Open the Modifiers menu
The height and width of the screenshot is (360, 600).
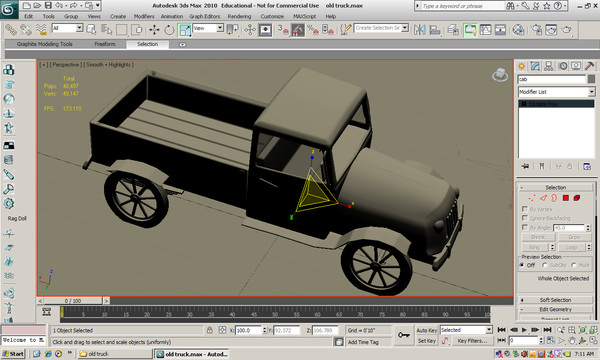pyautogui.click(x=144, y=16)
